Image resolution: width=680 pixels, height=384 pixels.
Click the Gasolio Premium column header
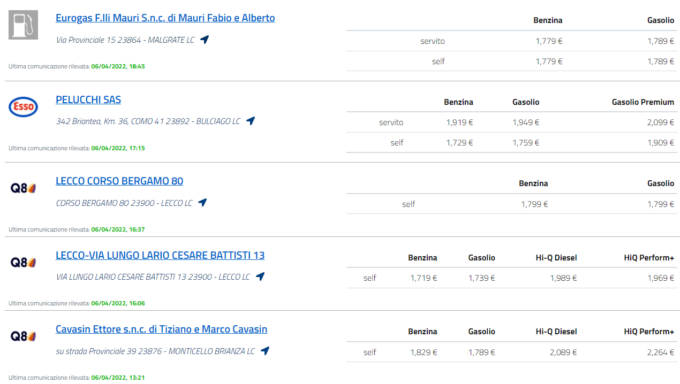click(643, 102)
